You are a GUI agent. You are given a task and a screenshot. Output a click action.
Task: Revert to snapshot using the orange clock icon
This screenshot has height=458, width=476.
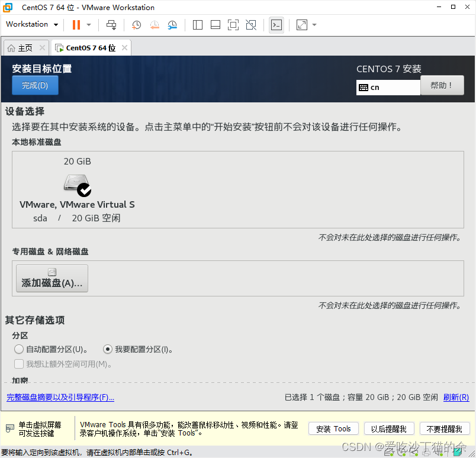pyautogui.click(x=155, y=25)
